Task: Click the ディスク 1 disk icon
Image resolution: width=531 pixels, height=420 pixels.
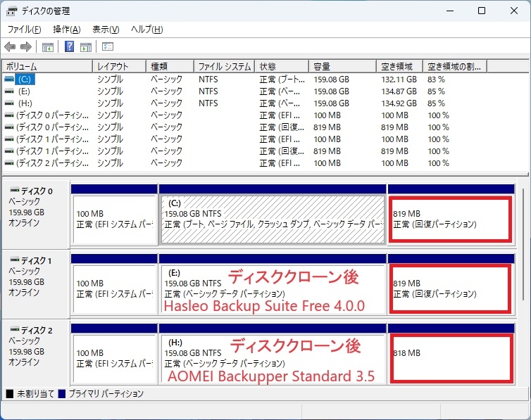Action: click(15, 260)
